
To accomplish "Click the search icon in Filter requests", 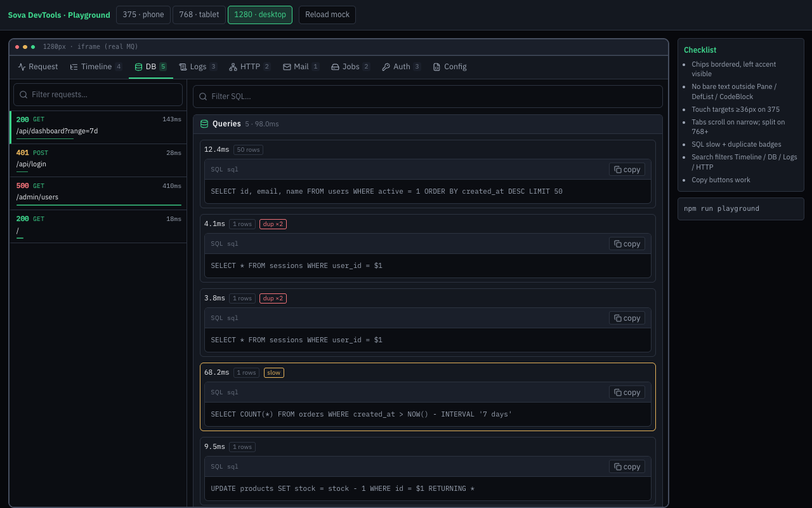I will pos(23,95).
